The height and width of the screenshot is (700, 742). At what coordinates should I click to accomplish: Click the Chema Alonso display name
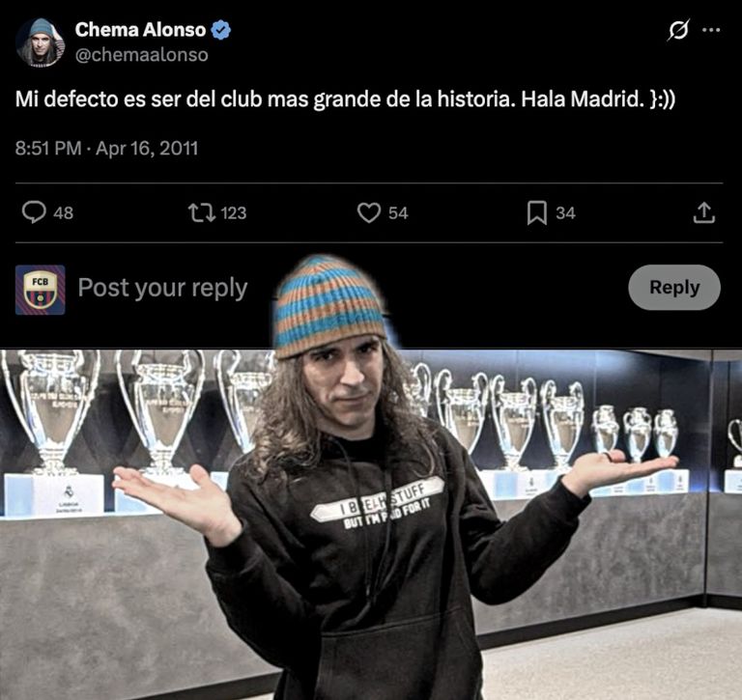(140, 30)
